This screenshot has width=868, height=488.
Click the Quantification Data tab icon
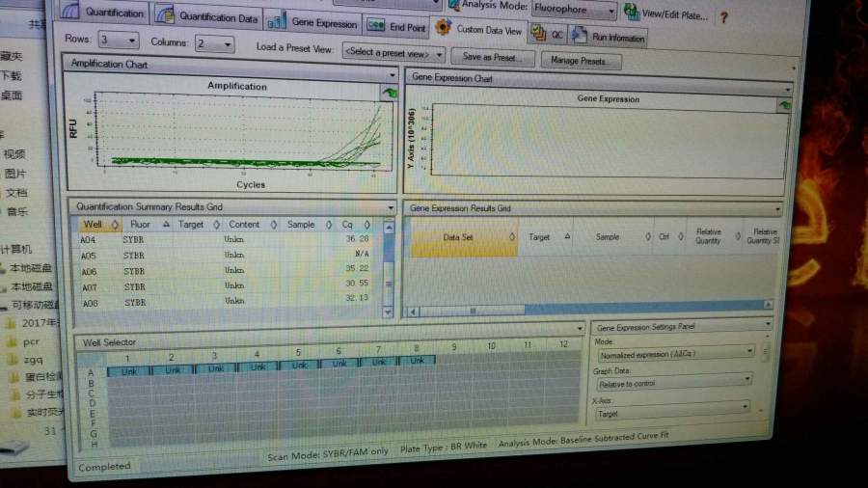click(164, 14)
